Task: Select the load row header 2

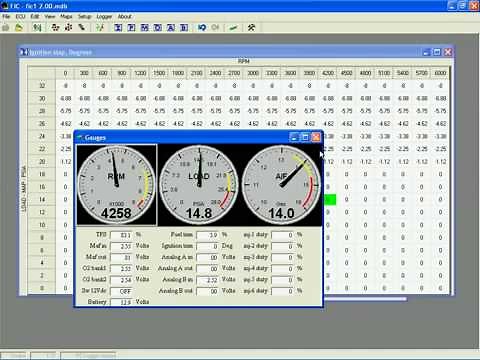Action: coord(42,275)
